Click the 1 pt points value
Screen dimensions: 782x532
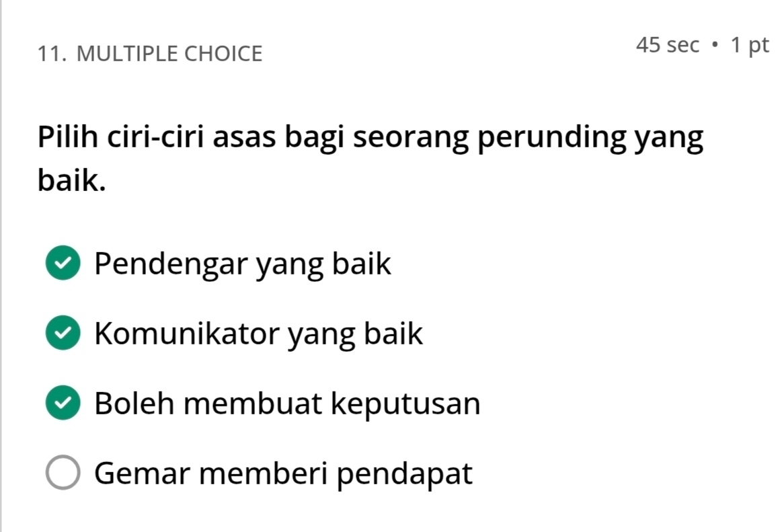pyautogui.click(x=749, y=45)
